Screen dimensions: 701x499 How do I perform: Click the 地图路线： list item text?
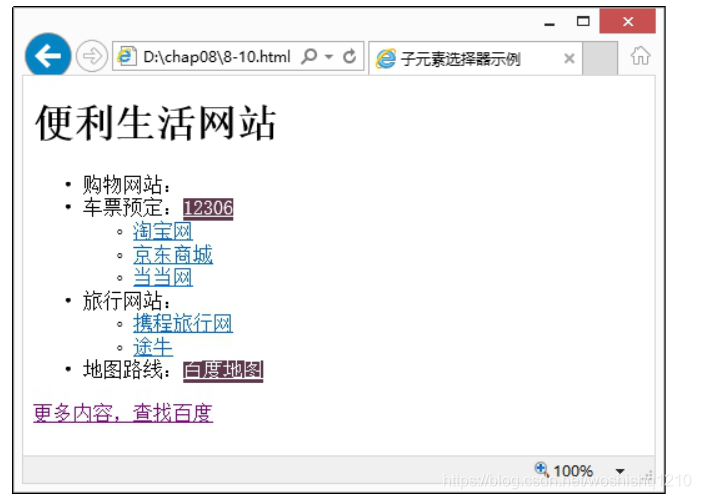pos(127,370)
